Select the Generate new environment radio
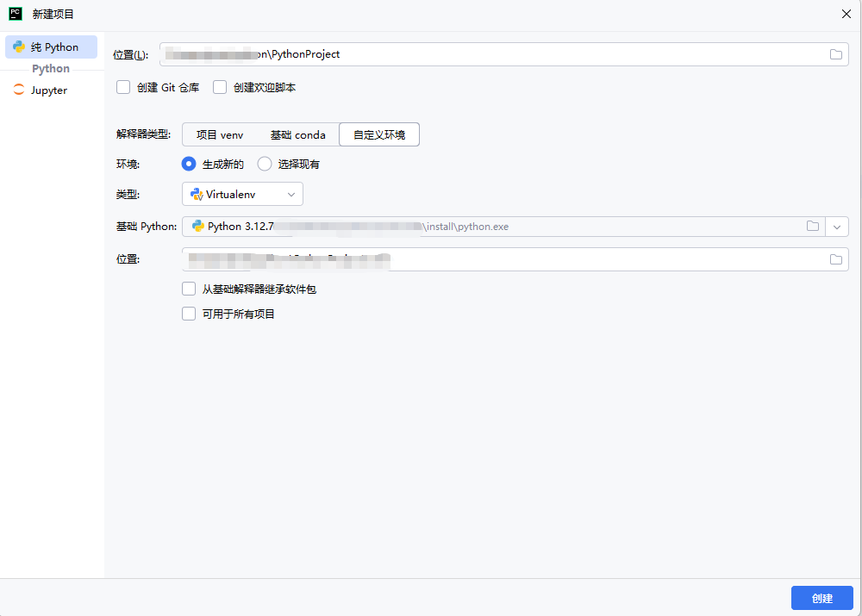 [x=189, y=164]
